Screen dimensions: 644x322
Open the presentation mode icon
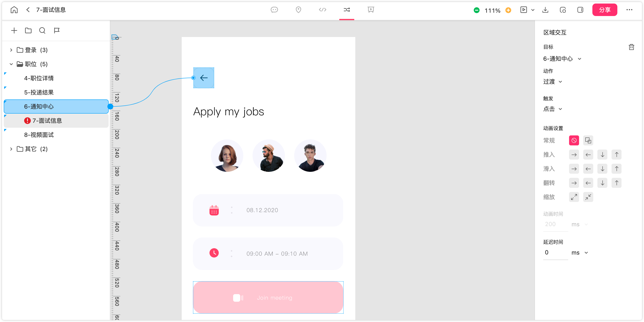[x=371, y=10]
